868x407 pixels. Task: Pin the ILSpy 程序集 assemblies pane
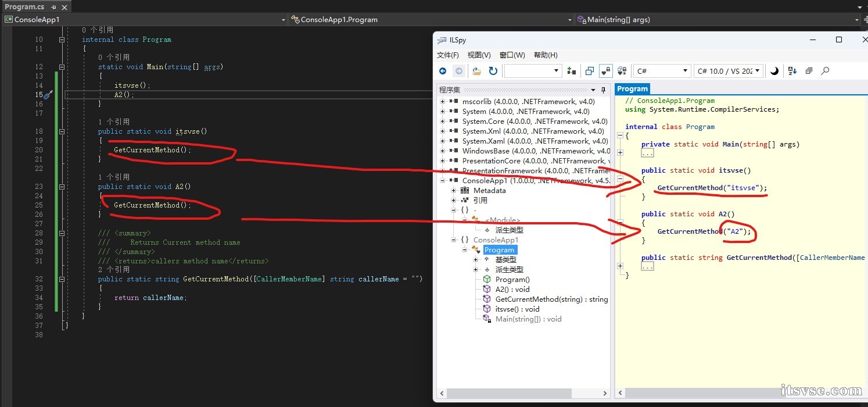pyautogui.click(x=603, y=90)
